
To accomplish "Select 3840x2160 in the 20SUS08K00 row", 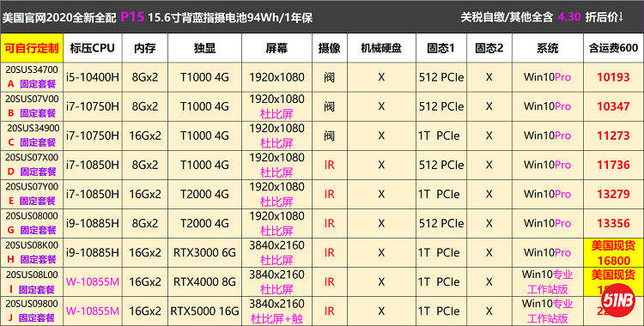I will pyautogui.click(x=276, y=245).
